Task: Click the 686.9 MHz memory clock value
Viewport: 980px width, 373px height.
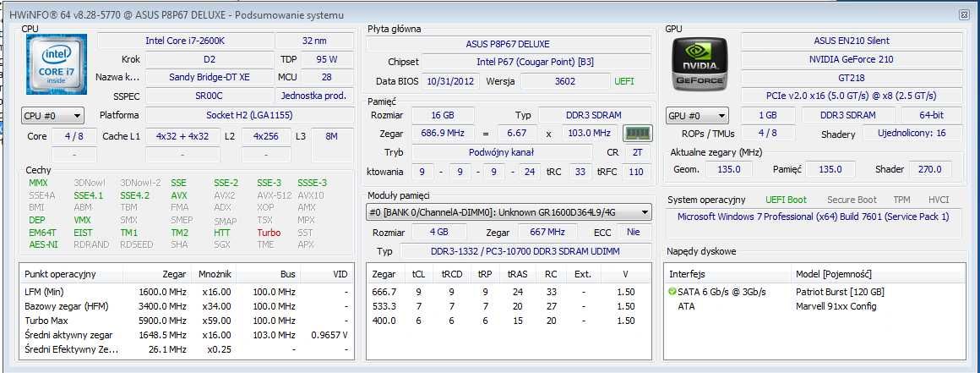Action: coord(442,134)
